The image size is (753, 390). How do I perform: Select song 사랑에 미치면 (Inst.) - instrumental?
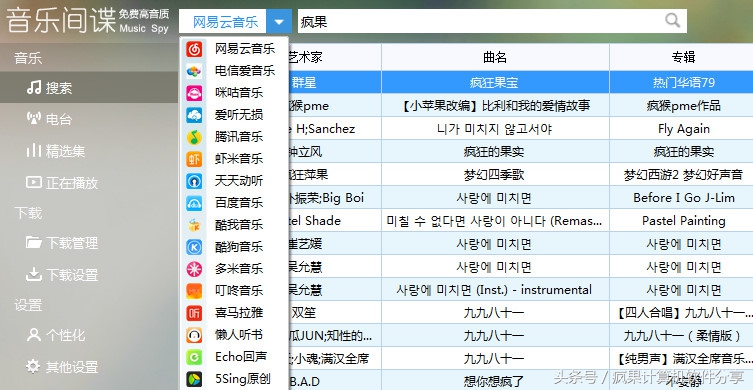tap(494, 290)
